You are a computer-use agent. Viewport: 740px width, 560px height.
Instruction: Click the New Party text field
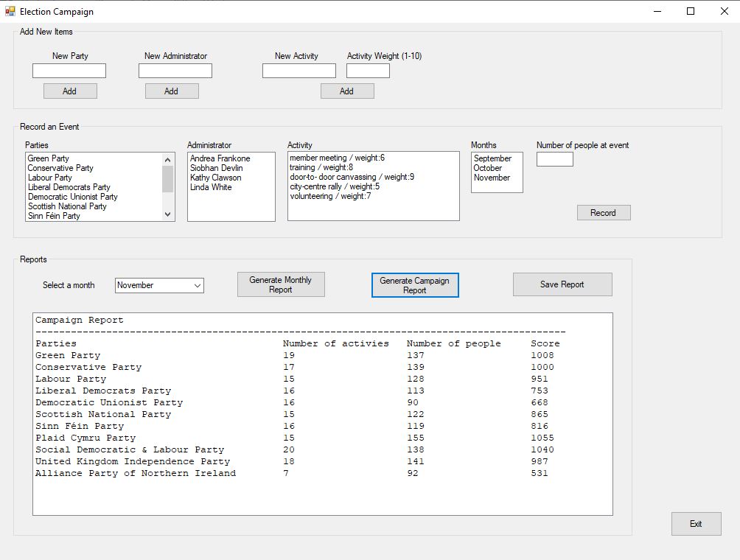(x=69, y=71)
